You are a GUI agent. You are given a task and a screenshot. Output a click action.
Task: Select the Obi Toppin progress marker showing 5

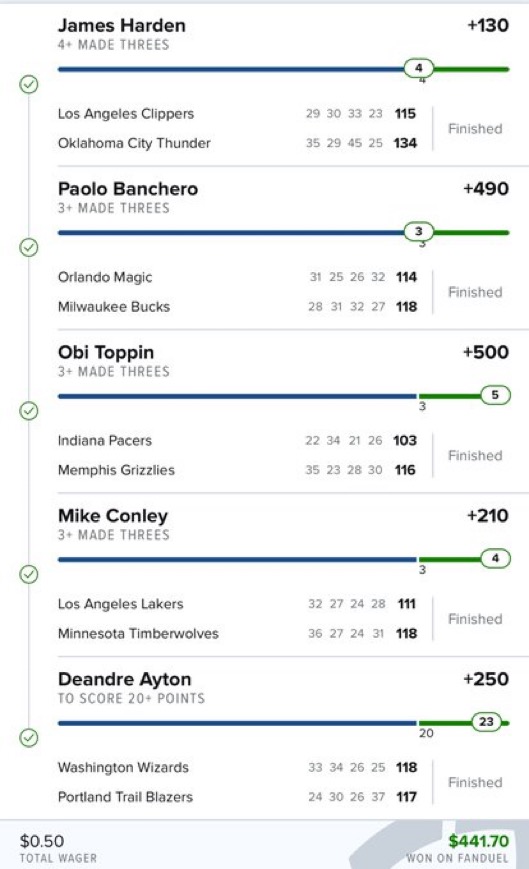[495, 395]
